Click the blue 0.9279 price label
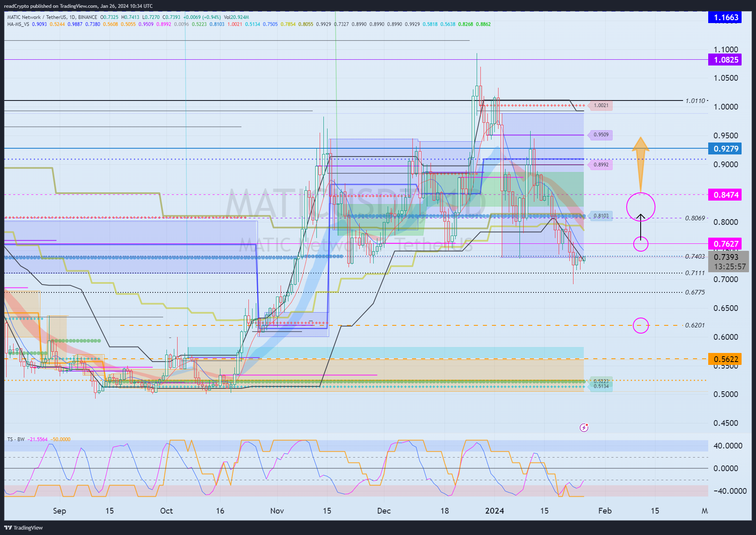This screenshot has width=756, height=535. [725, 149]
